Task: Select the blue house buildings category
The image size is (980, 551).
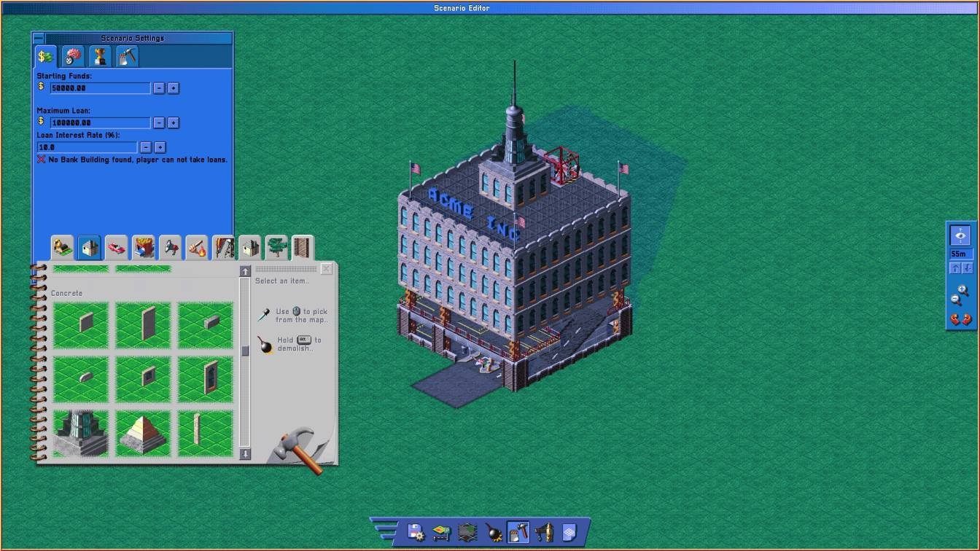Action: point(90,248)
